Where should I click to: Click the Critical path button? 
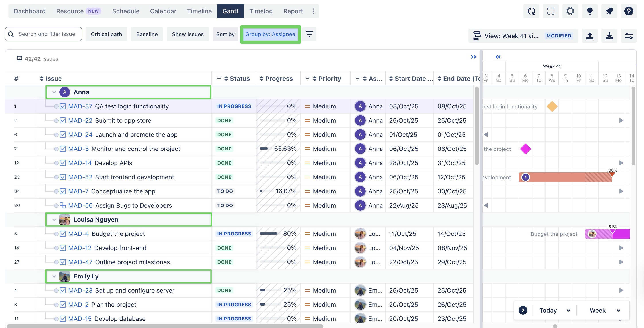click(x=106, y=34)
